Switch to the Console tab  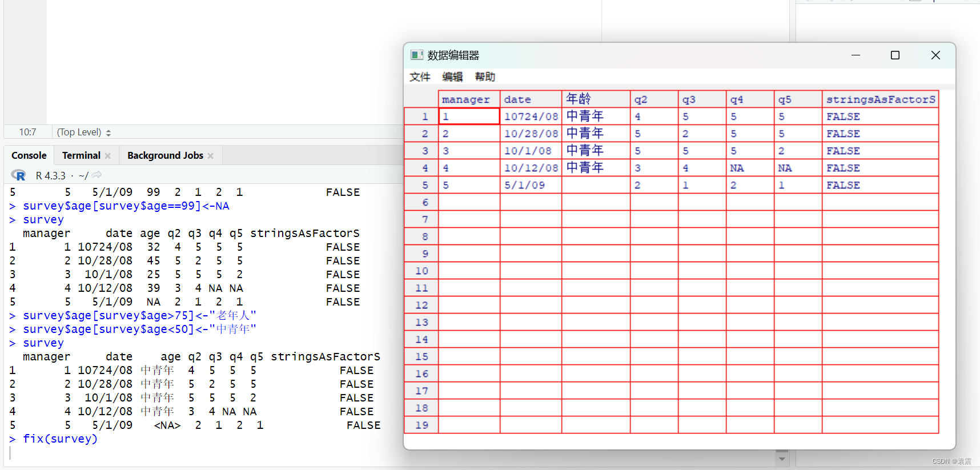(29, 155)
